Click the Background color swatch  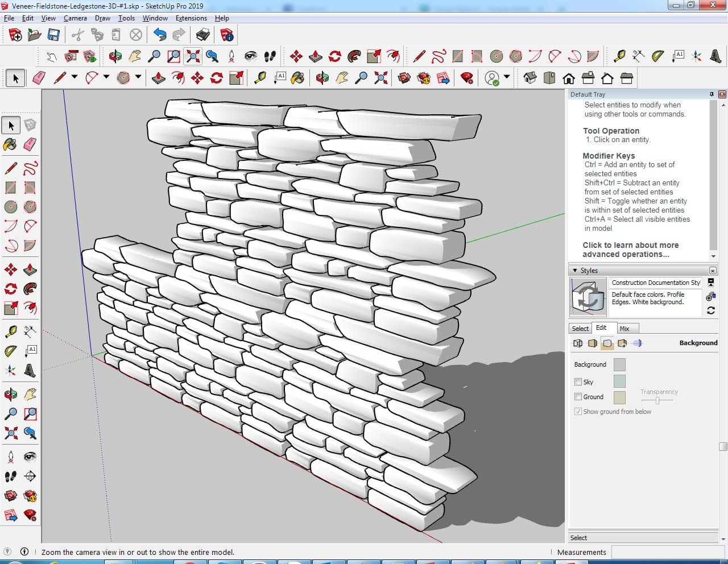(619, 365)
